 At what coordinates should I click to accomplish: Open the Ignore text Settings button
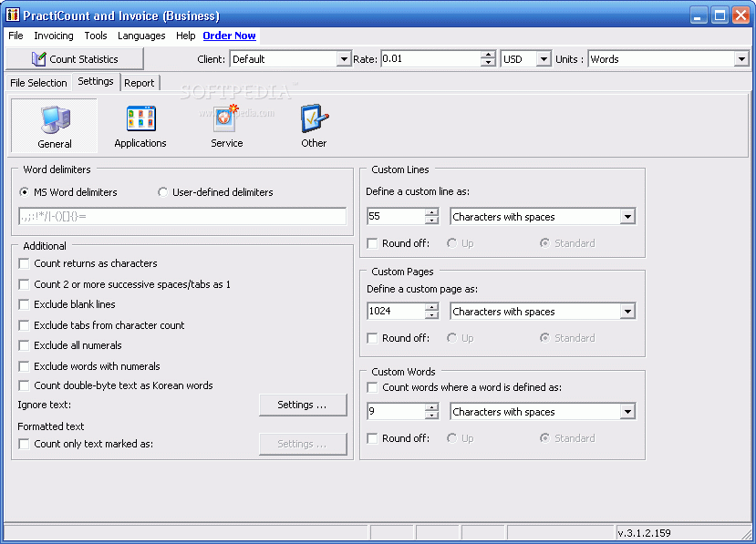click(x=303, y=405)
